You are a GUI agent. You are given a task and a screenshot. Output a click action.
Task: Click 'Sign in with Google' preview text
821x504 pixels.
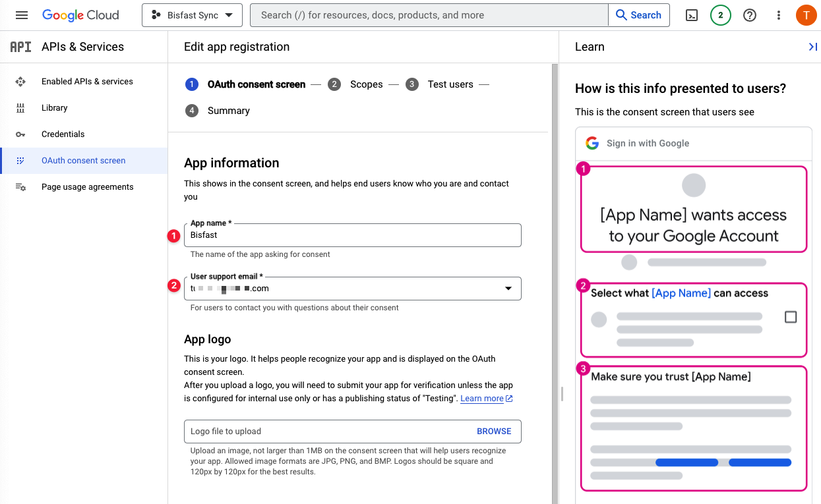coord(648,143)
